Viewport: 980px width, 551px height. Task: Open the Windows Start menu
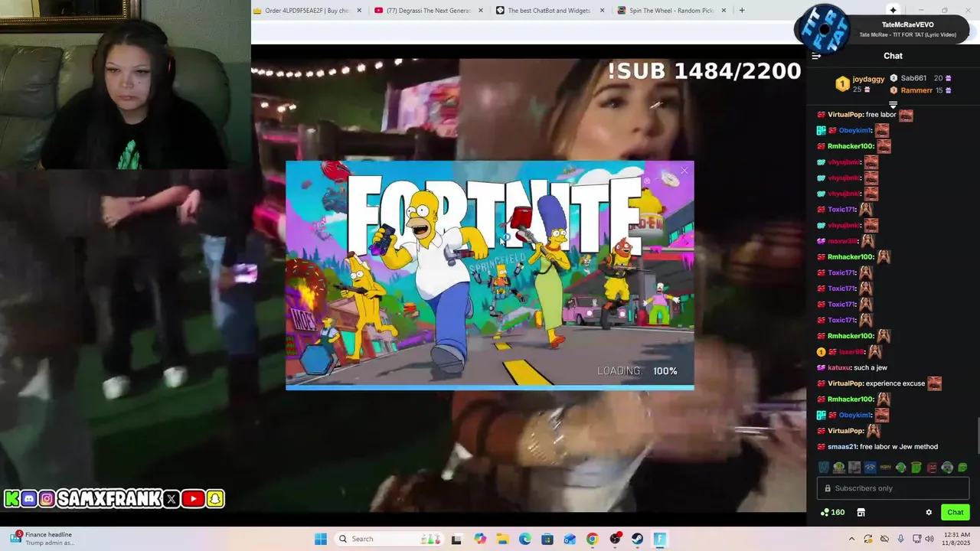(321, 539)
